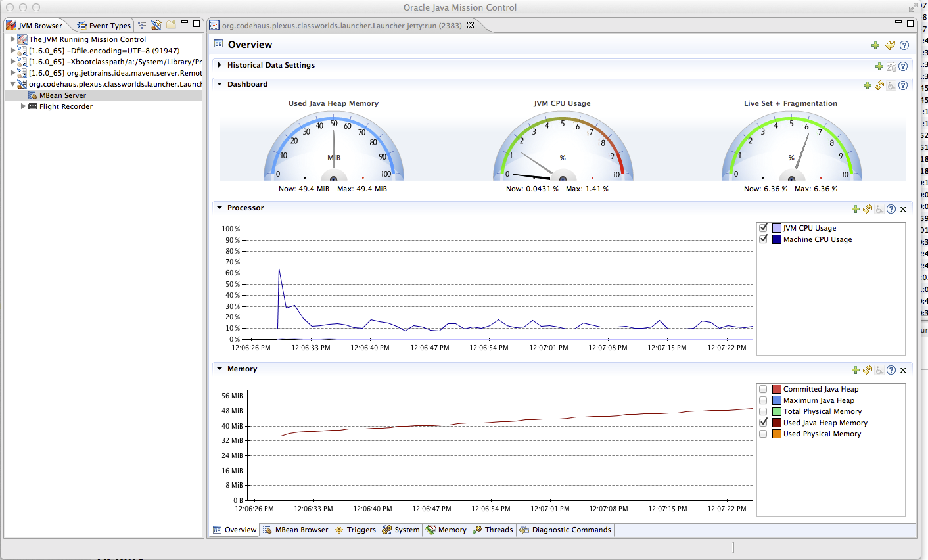Open the Triggers bottom tab
The width and height of the screenshot is (928, 560).
tap(356, 530)
